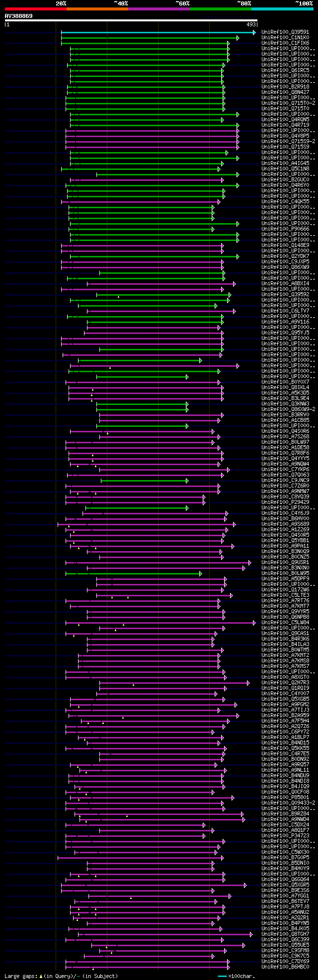Select the UniRef100_B3RRV0 label

tap(285, 415)
